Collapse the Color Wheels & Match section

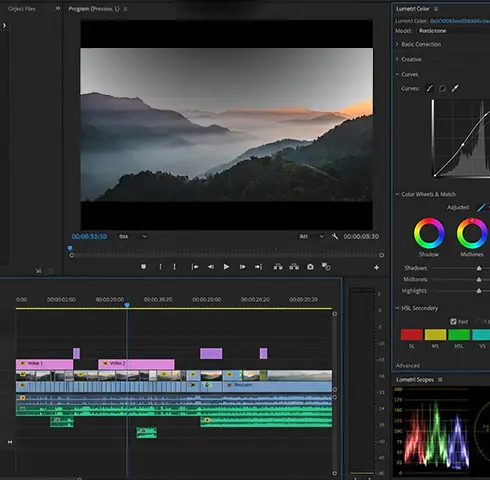[397, 194]
